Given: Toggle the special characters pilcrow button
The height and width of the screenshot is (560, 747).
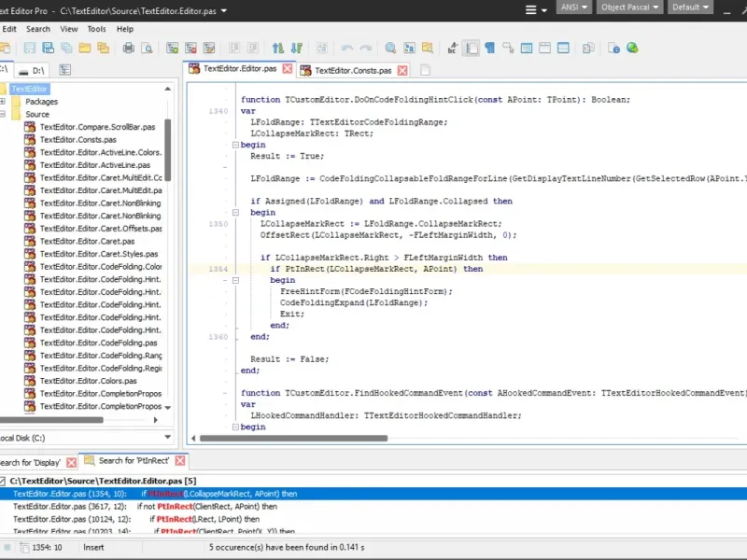Looking at the screenshot, I should click(489, 48).
